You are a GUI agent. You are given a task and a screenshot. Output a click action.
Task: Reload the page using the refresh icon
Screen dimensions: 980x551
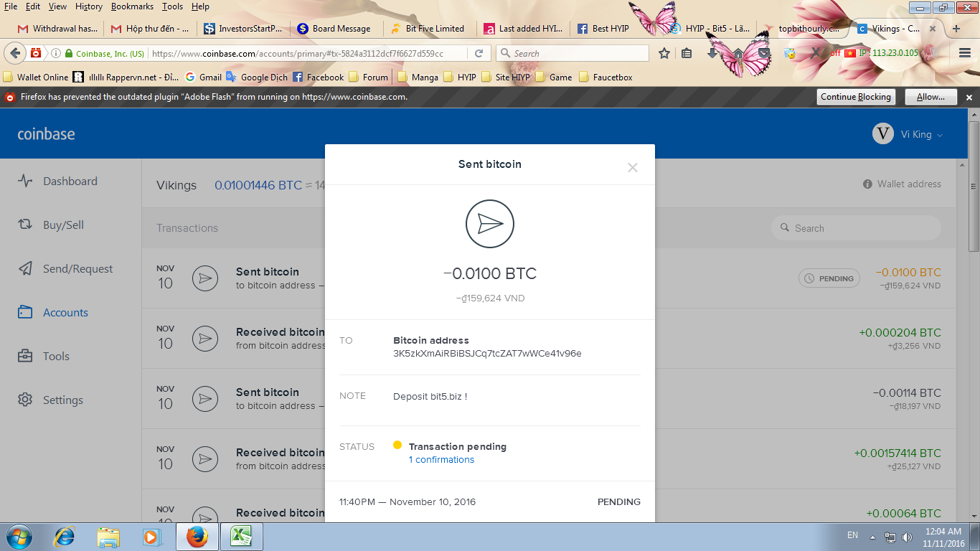[x=479, y=53]
